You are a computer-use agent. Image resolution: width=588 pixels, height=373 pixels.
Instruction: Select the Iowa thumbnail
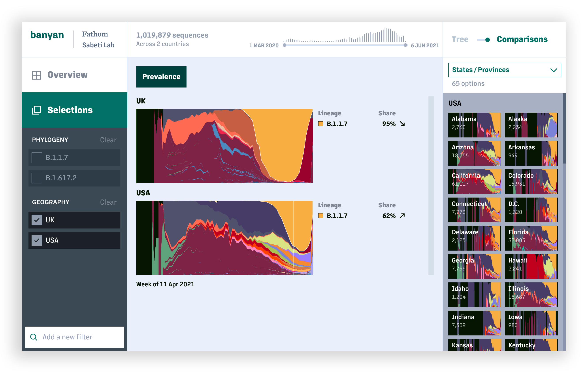pyautogui.click(x=531, y=323)
